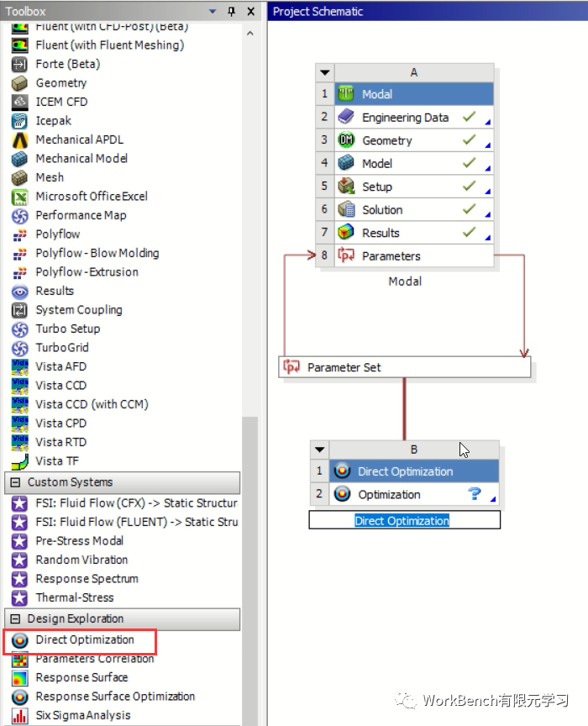Viewport: 588px width, 726px height.
Task: Click the Parameter Set bar icon
Action: [291, 366]
